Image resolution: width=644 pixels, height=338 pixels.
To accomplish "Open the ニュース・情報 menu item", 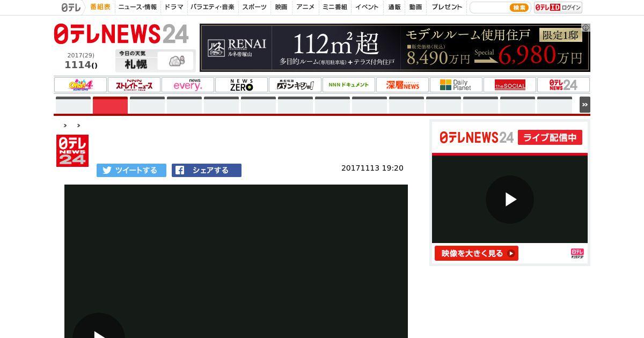I will [138, 7].
